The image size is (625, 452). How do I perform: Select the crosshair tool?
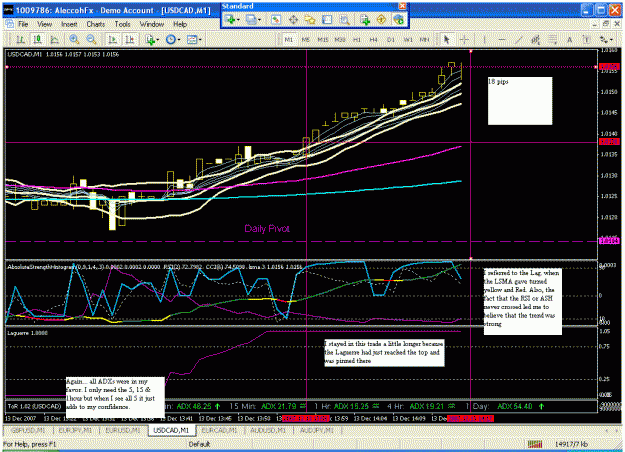click(464, 39)
